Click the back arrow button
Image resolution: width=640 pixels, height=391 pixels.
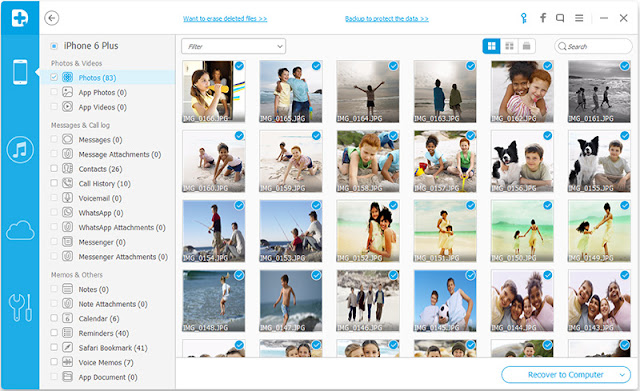[51, 18]
